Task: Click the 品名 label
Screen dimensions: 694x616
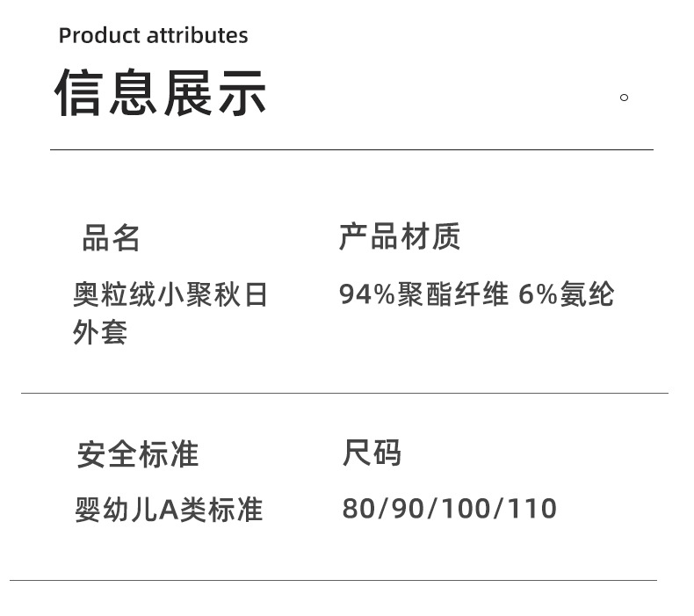Action: coord(112,238)
